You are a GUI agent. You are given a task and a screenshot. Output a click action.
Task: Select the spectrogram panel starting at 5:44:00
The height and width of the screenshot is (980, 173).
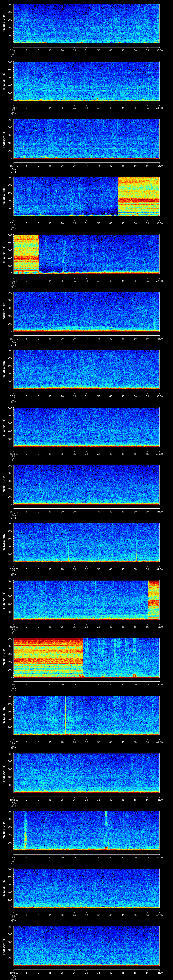[86, 888]
